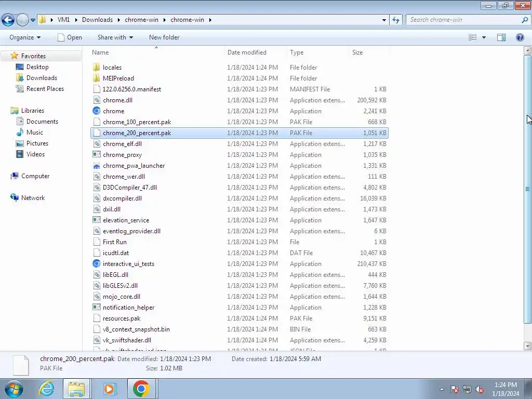
Task: Click the New folder button
Action: pyautogui.click(x=164, y=37)
